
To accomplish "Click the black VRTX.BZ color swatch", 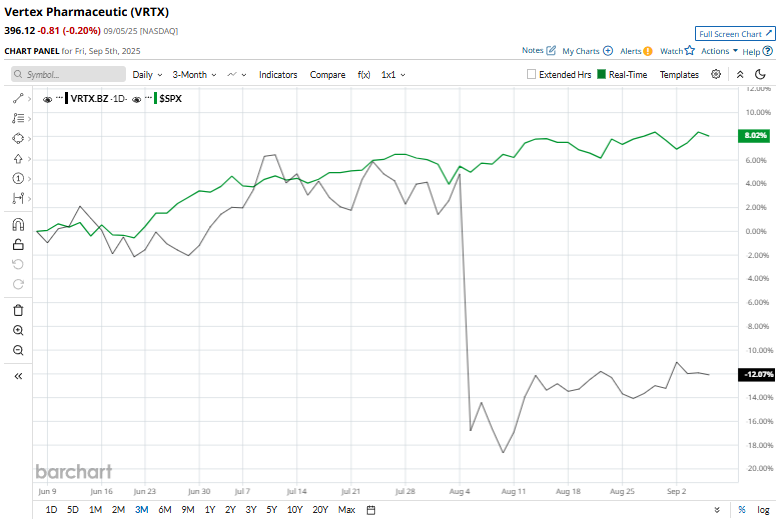I will [x=67, y=98].
